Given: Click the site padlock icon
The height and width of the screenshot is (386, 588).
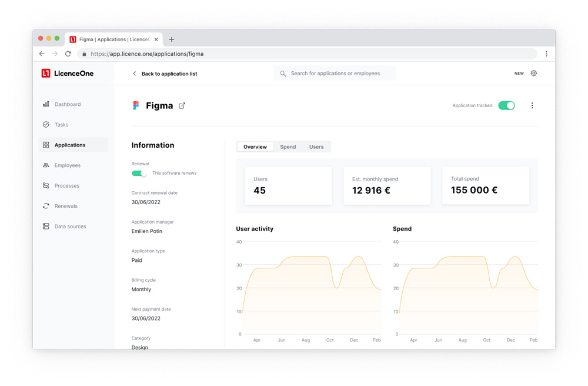Looking at the screenshot, I should pos(84,54).
